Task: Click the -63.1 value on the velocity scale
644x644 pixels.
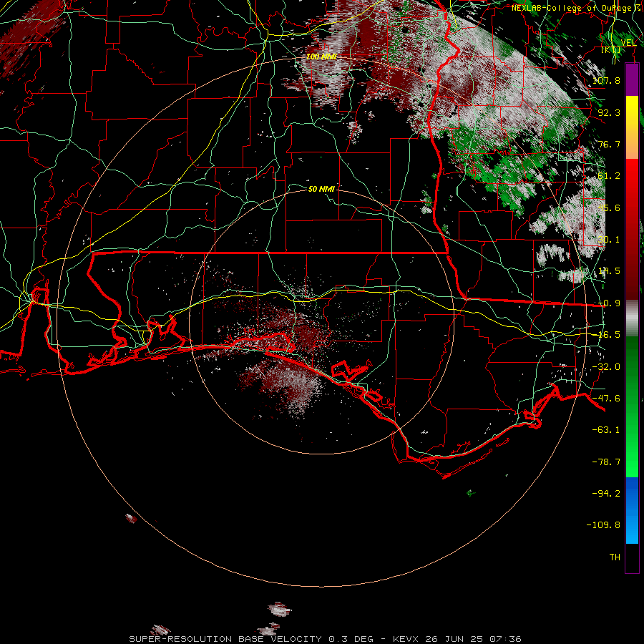Action: pyautogui.click(x=606, y=430)
